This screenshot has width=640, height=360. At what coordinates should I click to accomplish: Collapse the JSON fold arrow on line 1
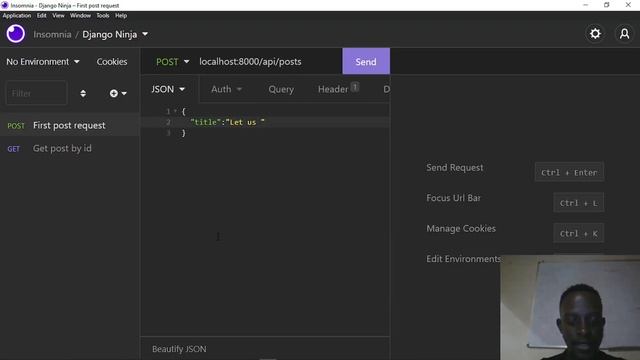175,111
